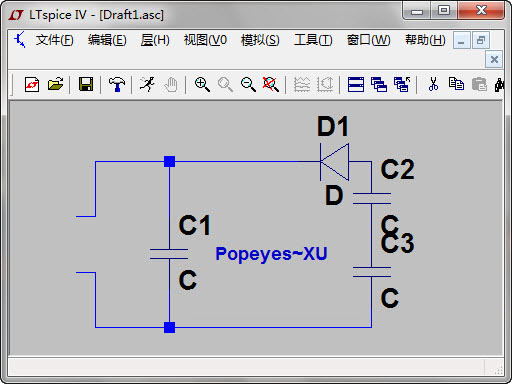Run the simulation with the running man icon

147,84
